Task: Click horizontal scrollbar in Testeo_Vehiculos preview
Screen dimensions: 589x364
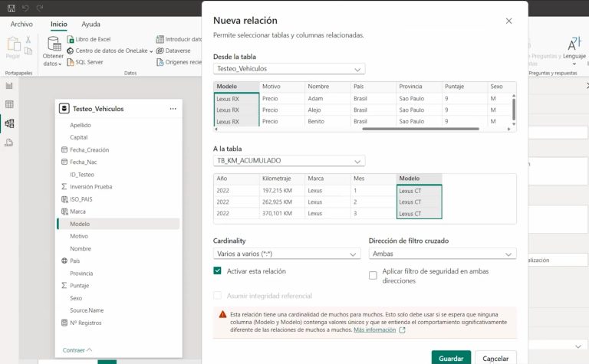Action: click(x=420, y=129)
